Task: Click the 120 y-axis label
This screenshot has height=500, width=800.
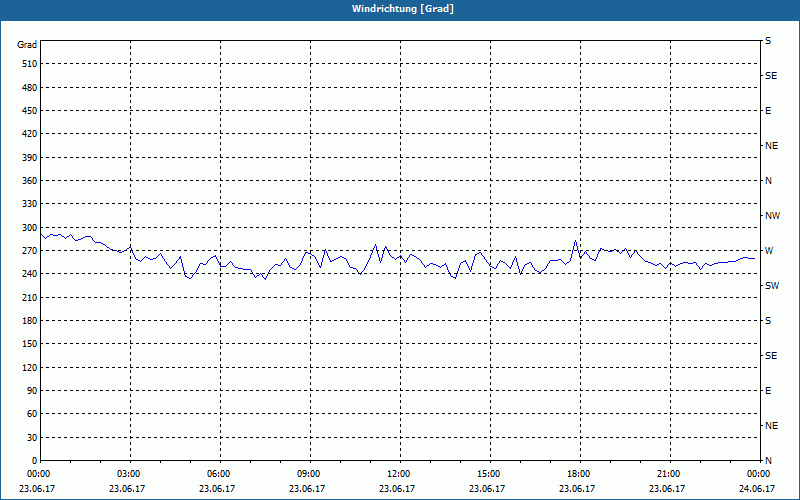Action: [30, 367]
